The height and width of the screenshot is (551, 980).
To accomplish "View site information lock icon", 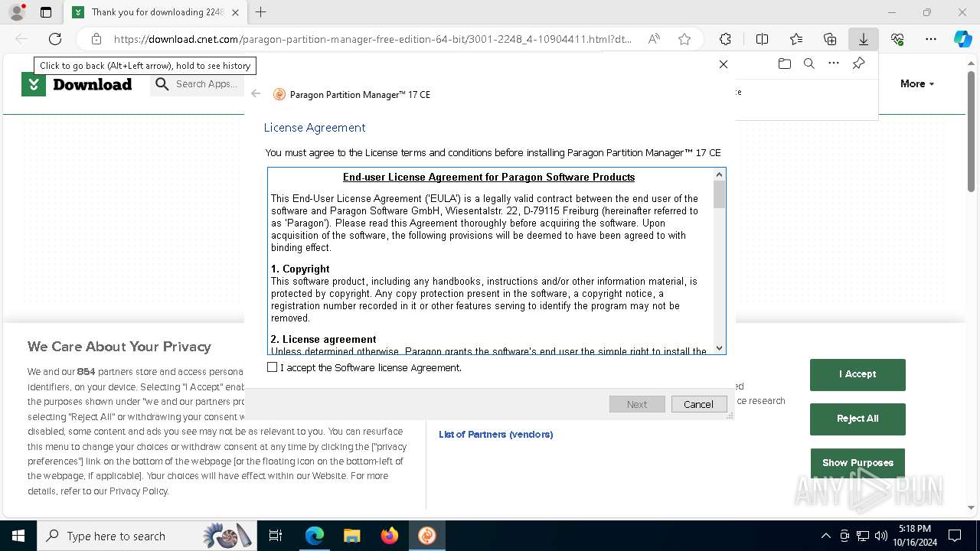I will (96, 39).
